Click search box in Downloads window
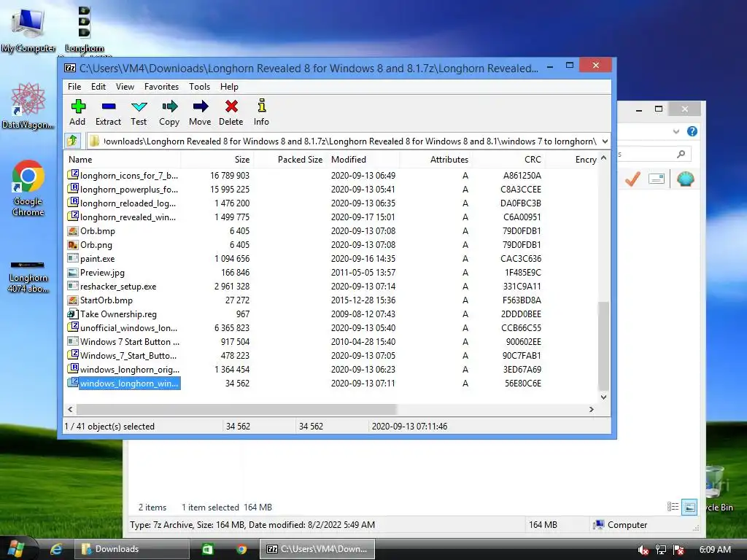The image size is (747, 560). pos(654,154)
